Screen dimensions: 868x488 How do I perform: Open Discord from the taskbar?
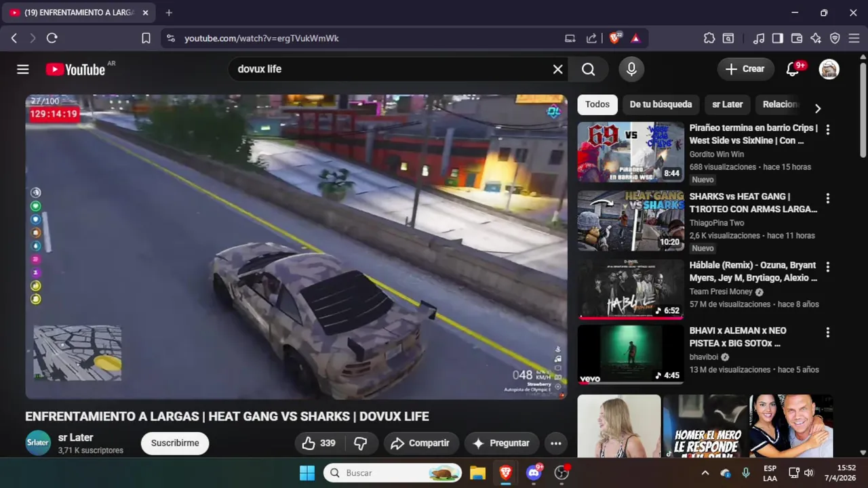[x=534, y=473]
